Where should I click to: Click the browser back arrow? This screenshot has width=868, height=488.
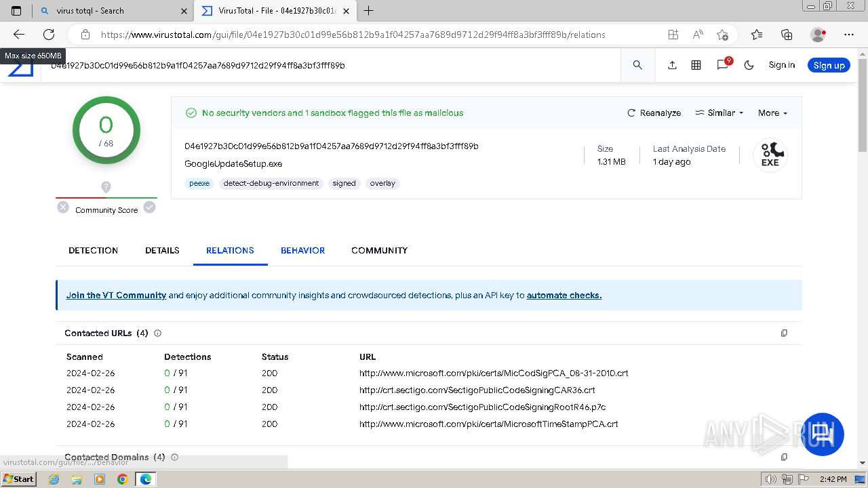click(x=19, y=35)
